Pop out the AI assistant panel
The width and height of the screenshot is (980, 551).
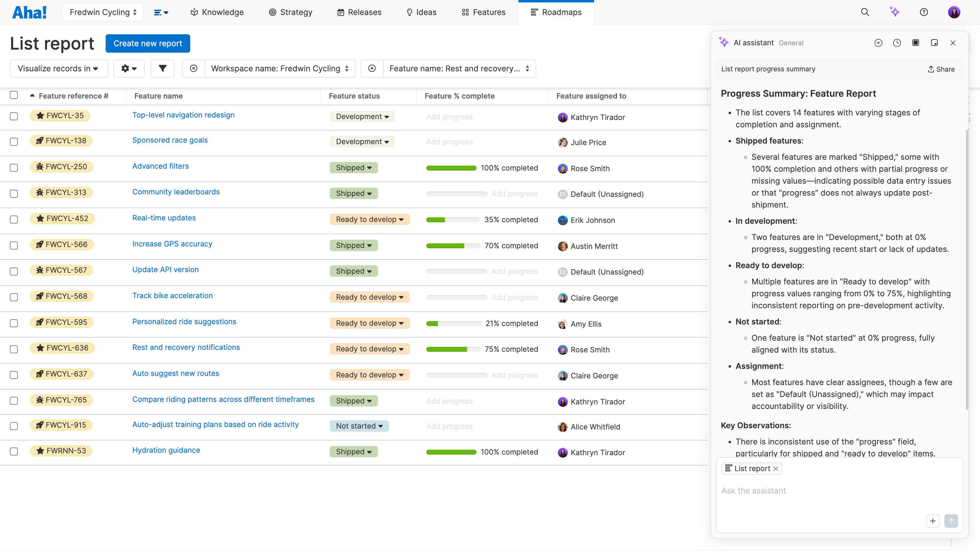tap(934, 43)
